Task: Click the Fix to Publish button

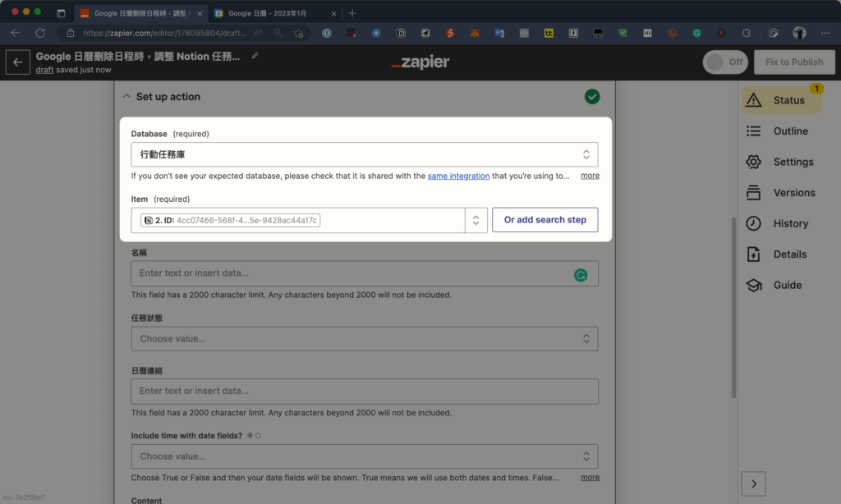Action: (794, 62)
